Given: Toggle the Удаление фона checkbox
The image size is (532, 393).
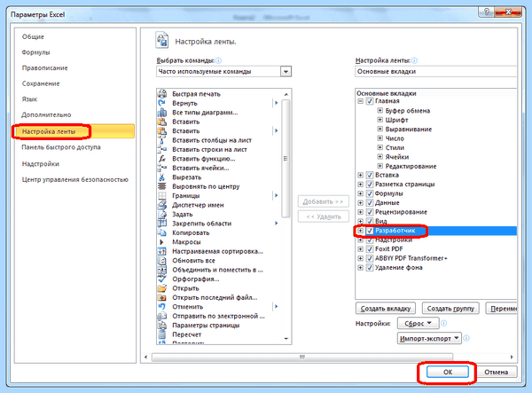Looking at the screenshot, I should (370, 267).
